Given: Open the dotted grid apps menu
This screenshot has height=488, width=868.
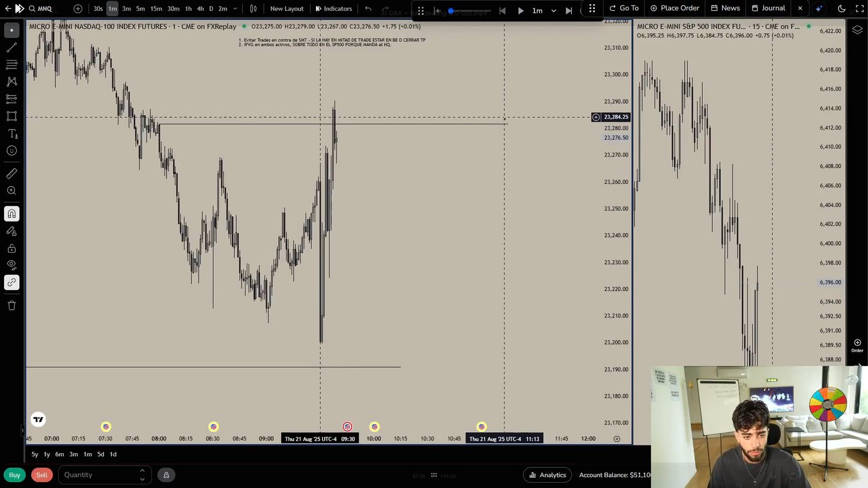Looking at the screenshot, I should coord(592,8).
